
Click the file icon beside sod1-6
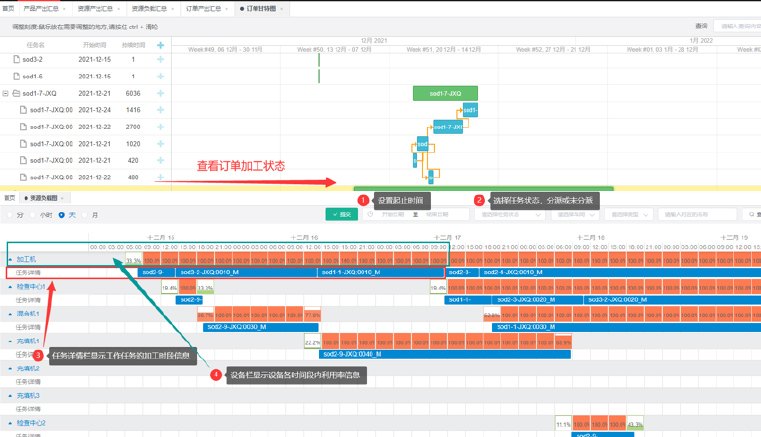[17, 76]
